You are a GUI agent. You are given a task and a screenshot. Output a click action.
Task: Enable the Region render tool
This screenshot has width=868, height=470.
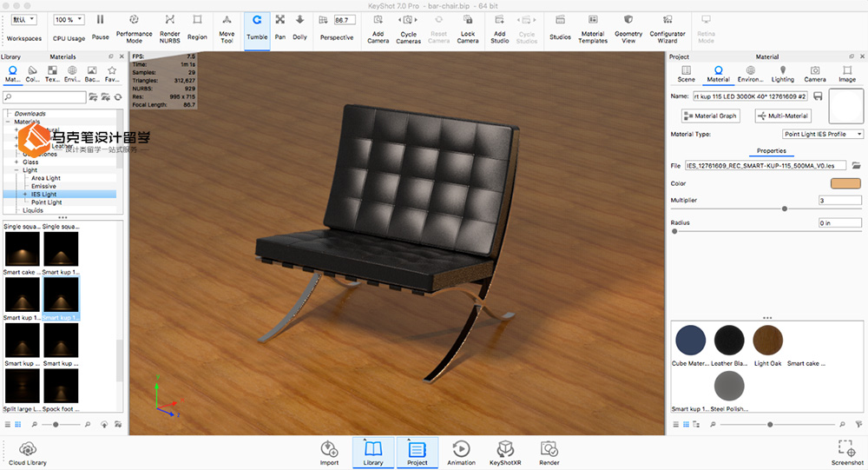(x=197, y=26)
